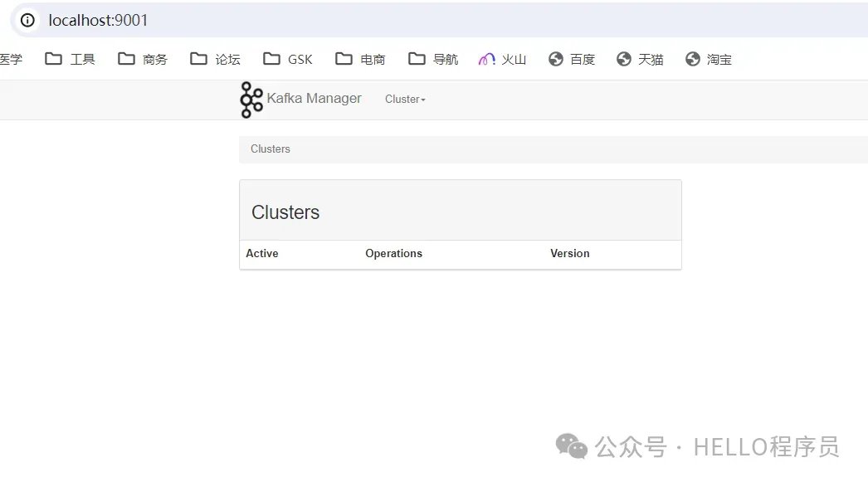Image resolution: width=868 pixels, height=482 pixels.
Task: Open the 火山 bookmark
Action: click(x=502, y=59)
